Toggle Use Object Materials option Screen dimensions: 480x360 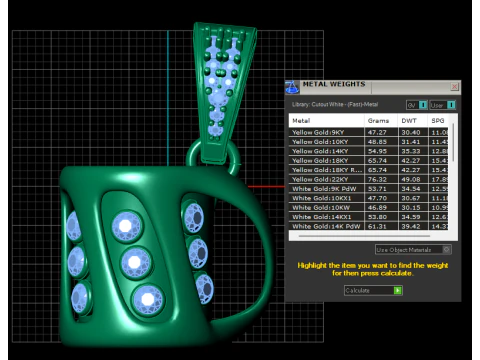tap(413, 249)
